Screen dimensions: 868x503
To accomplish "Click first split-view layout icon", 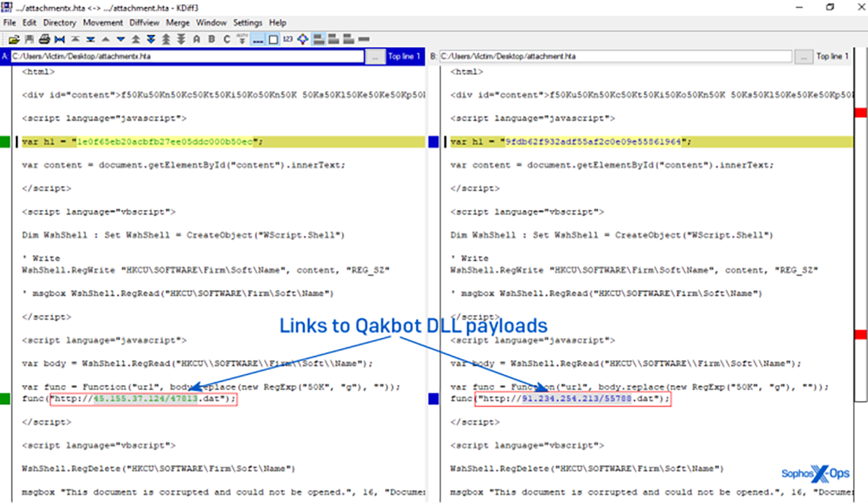I will point(319,38).
